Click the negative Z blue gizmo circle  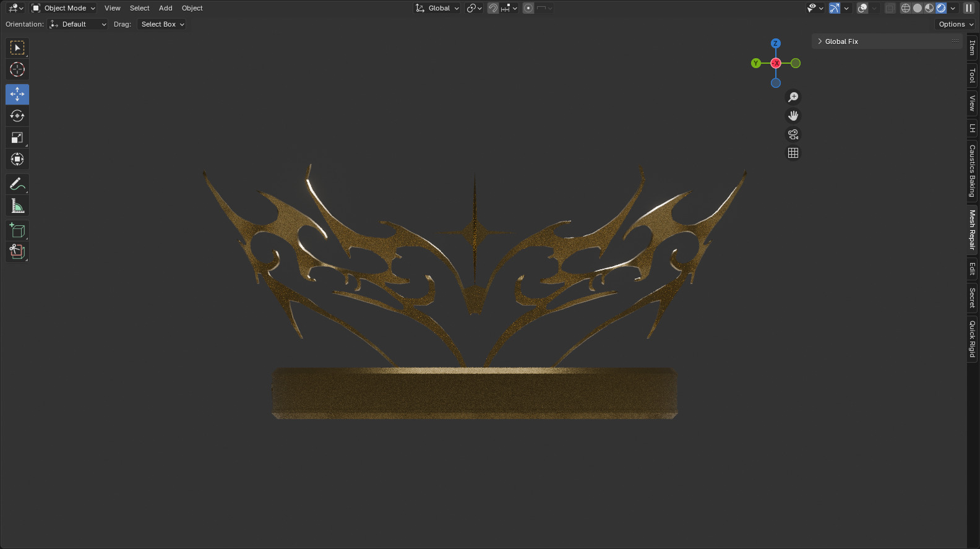click(x=776, y=83)
